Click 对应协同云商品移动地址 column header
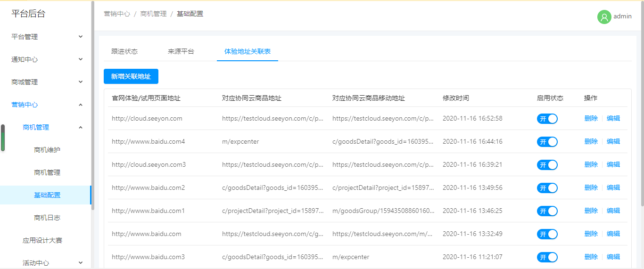 pyautogui.click(x=369, y=98)
